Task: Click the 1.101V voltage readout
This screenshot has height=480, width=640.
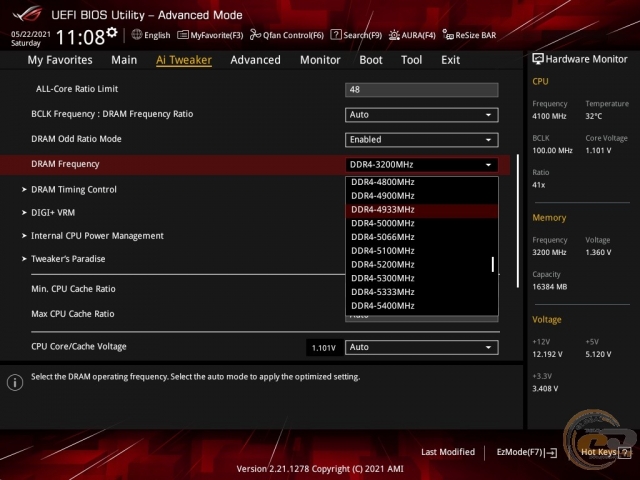Action: point(324,348)
